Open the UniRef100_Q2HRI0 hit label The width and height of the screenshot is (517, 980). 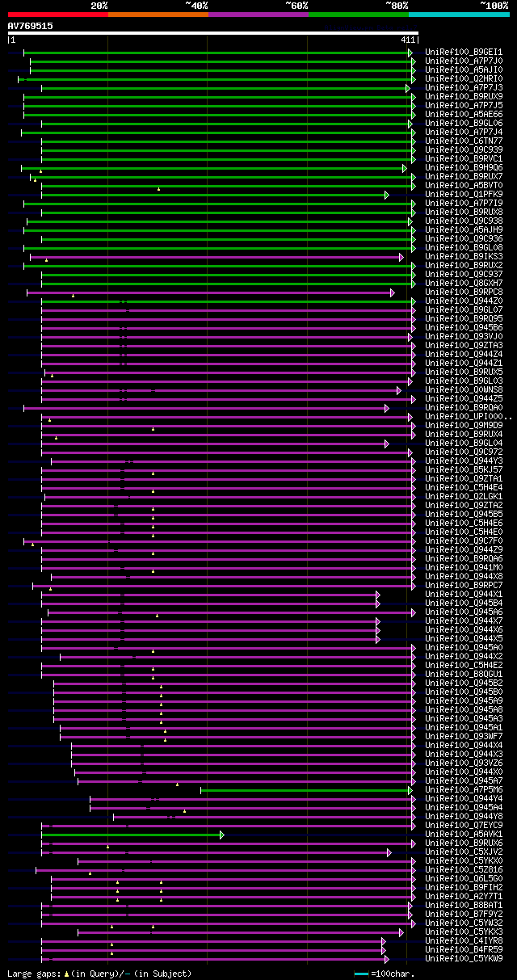click(464, 79)
